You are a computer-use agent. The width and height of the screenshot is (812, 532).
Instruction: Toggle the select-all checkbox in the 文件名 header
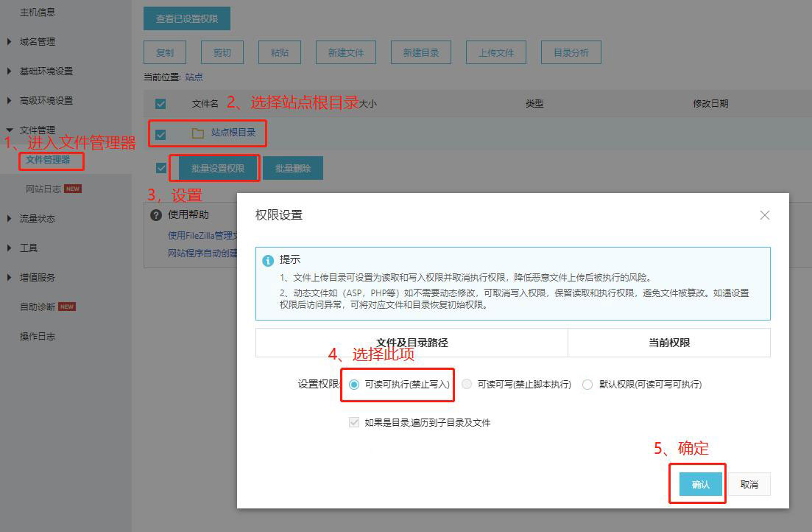(x=160, y=104)
